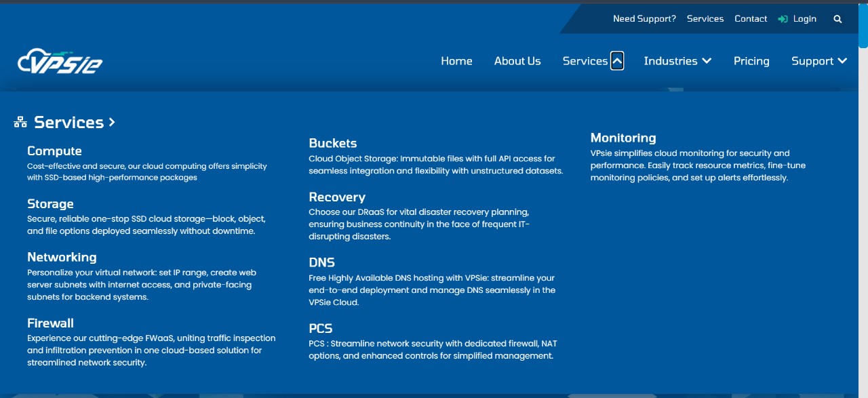Viewport: 868px width, 398px height.
Task: Click the arrow next to Services heading
Action: pos(112,122)
